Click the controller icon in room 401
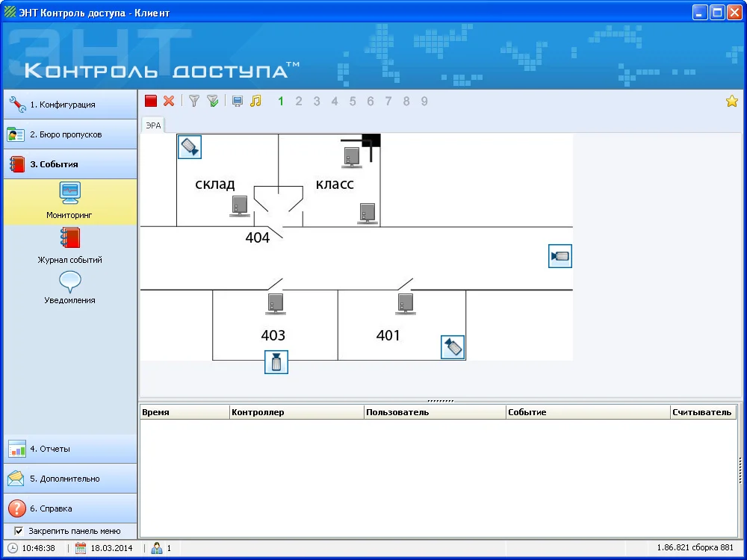 (406, 304)
